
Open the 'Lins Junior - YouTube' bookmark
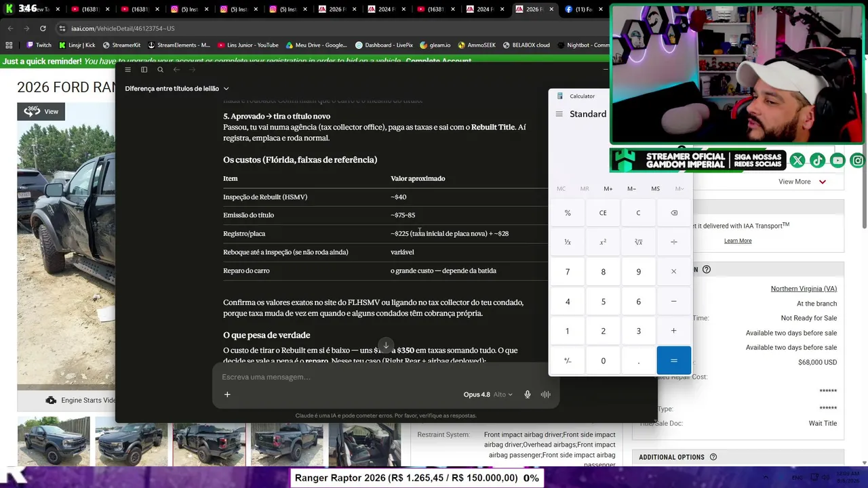click(248, 45)
